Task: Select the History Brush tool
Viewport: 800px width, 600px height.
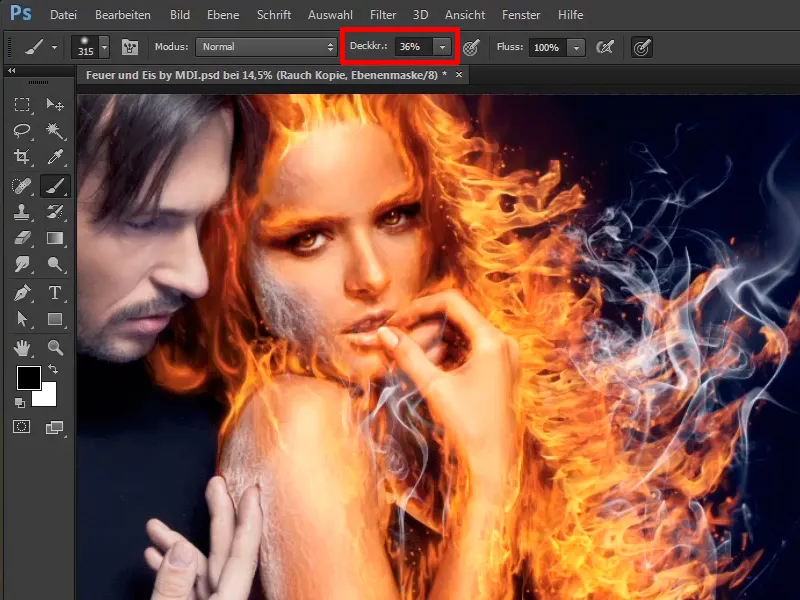Action: [55, 212]
